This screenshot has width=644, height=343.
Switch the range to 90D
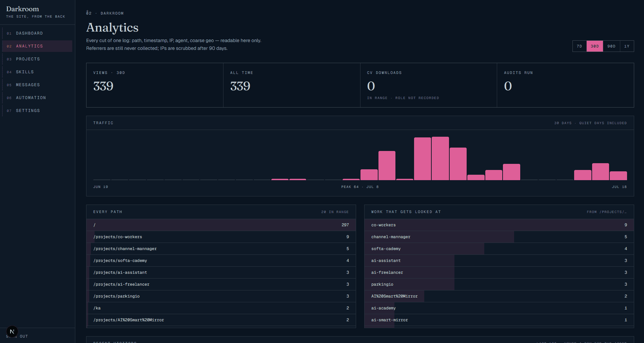611,46
